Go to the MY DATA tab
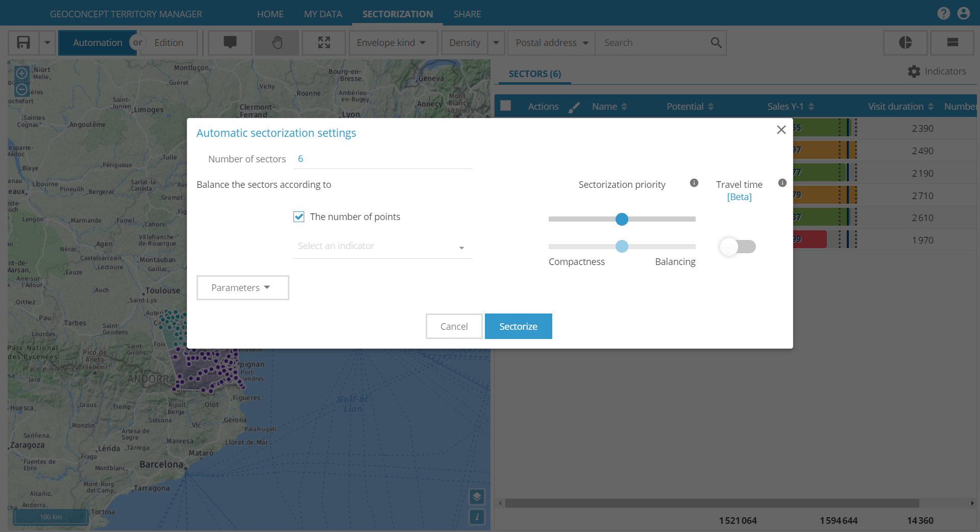980x532 pixels. 323,14
